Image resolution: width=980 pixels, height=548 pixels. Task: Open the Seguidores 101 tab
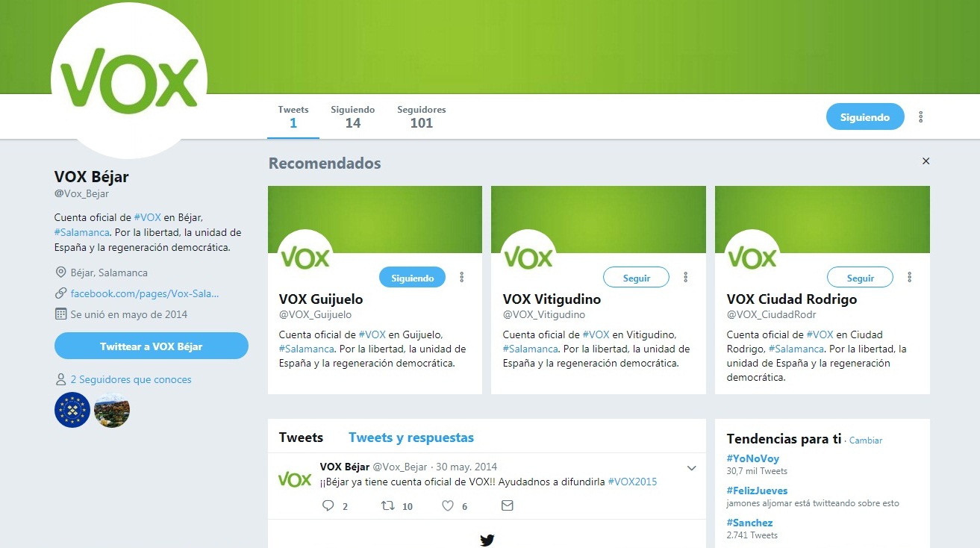pyautogui.click(x=422, y=116)
